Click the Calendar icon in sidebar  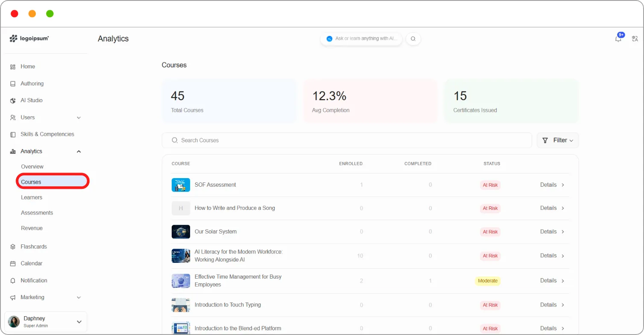pyautogui.click(x=13, y=264)
